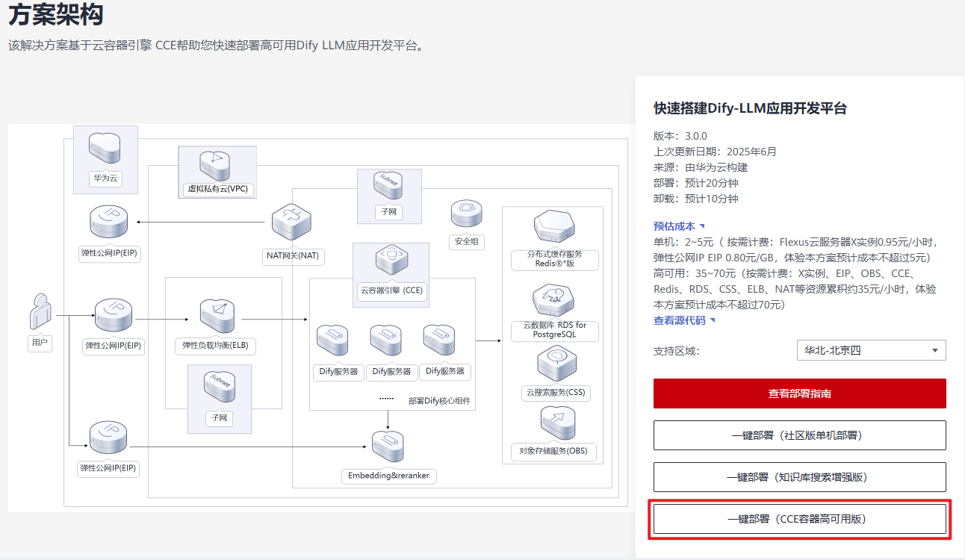This screenshot has height=560, width=965.
Task: Click the 华为云 cloud icon
Action: coord(105,149)
